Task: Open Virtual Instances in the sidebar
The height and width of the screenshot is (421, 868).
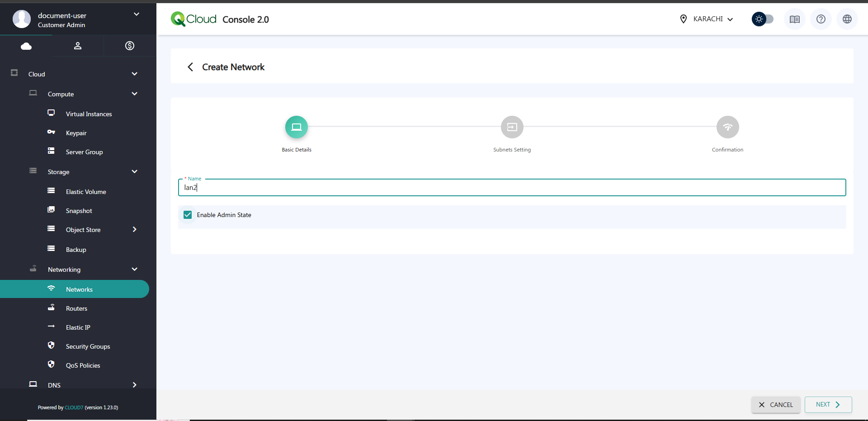Action: pyautogui.click(x=89, y=114)
